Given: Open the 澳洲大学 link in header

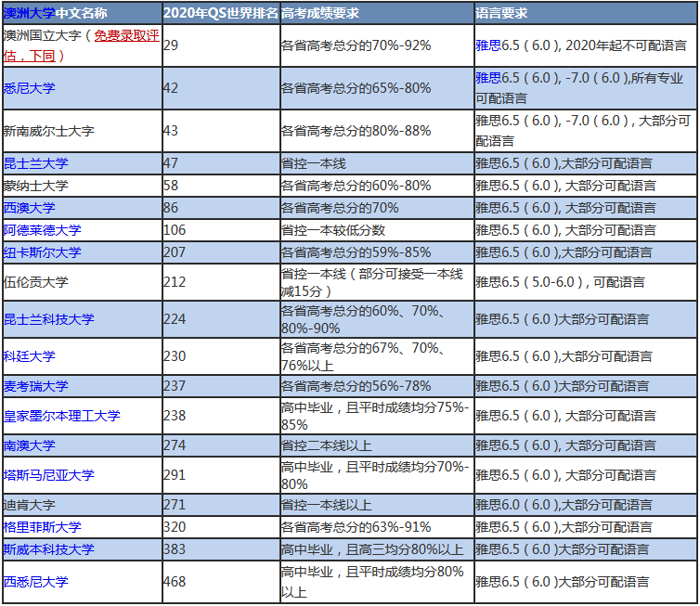Looking at the screenshot, I should click(x=29, y=13).
